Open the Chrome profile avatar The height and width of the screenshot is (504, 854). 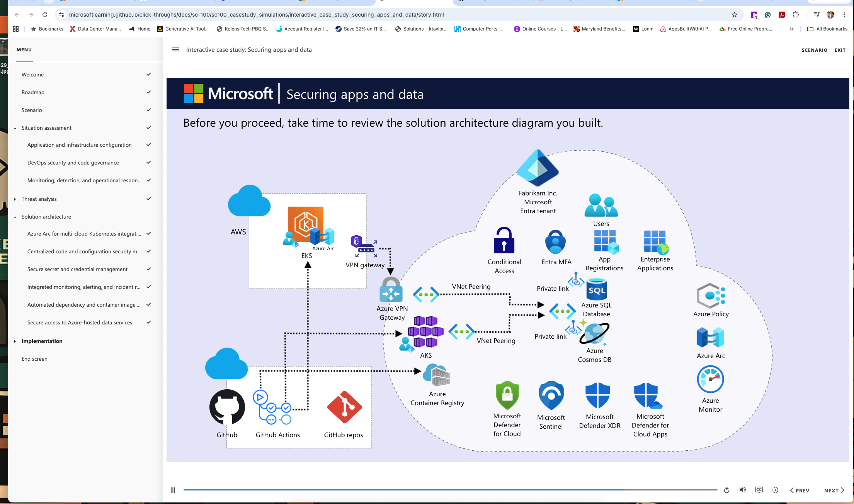pyautogui.click(x=830, y=15)
